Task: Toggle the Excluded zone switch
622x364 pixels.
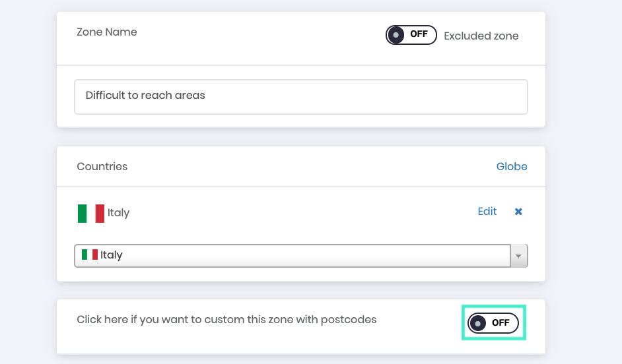Action: [x=411, y=35]
